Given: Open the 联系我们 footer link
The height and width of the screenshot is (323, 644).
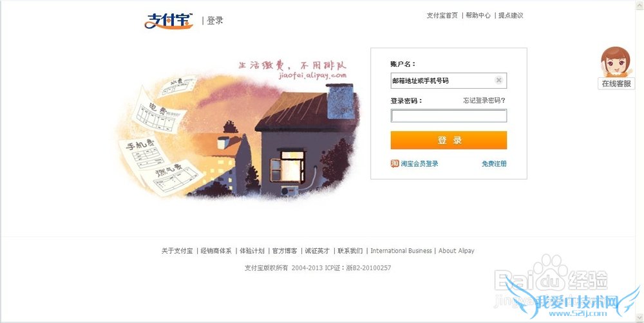Looking at the screenshot, I should 350,251.
